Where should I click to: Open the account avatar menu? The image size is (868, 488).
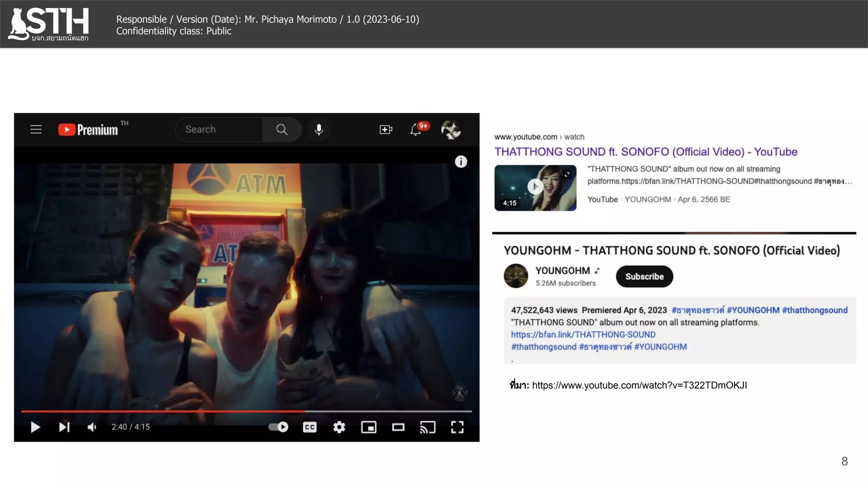[x=451, y=130]
